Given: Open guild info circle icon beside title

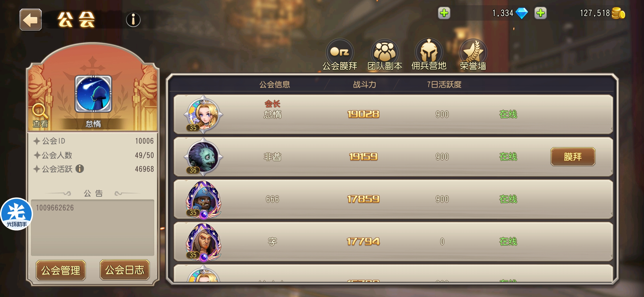Looking at the screenshot, I should (x=133, y=20).
